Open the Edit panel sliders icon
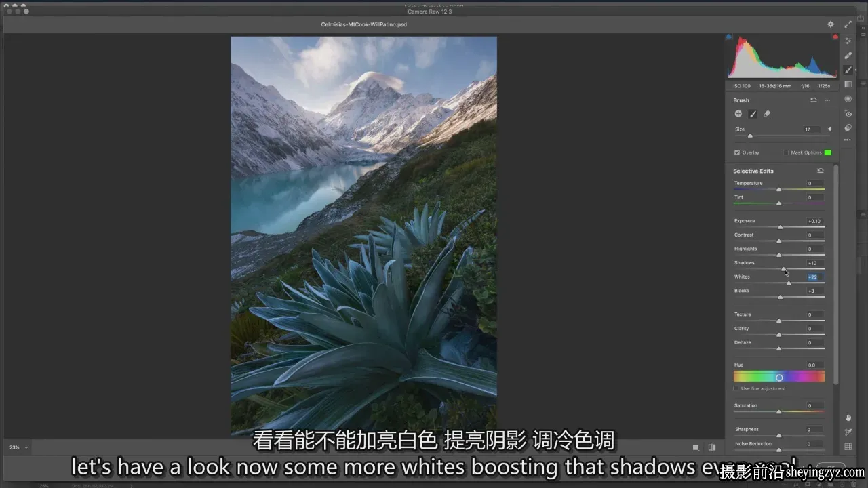This screenshot has height=488, width=868. [x=848, y=41]
